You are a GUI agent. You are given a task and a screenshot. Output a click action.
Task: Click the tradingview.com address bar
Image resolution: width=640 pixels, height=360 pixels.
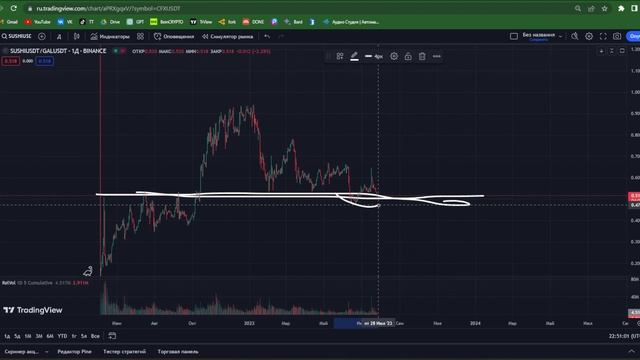pos(108,8)
